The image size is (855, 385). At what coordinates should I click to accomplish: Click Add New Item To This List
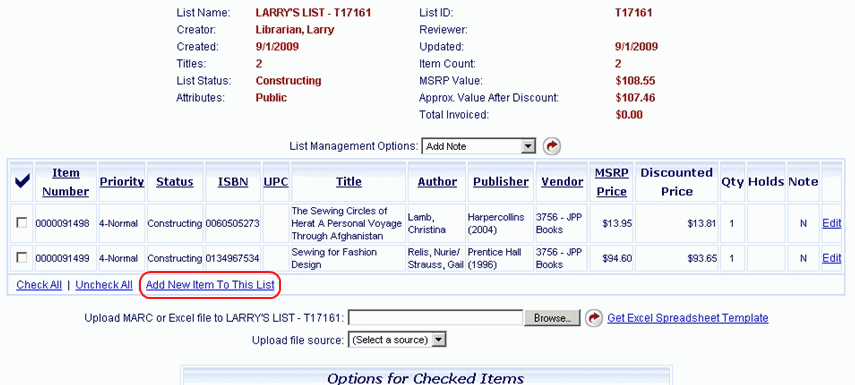point(210,285)
